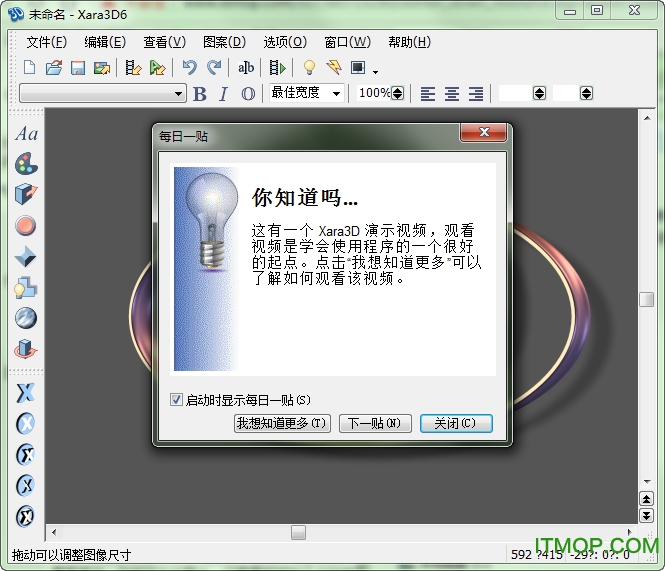Click the vertical scrollbar down arrow
The height and width of the screenshot is (571, 665).
click(x=647, y=481)
